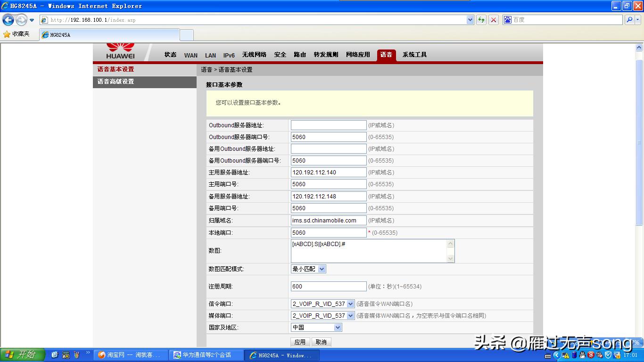Click the Baidu search provider icon
Viewport: 644px width, 362px height.
(508, 19)
